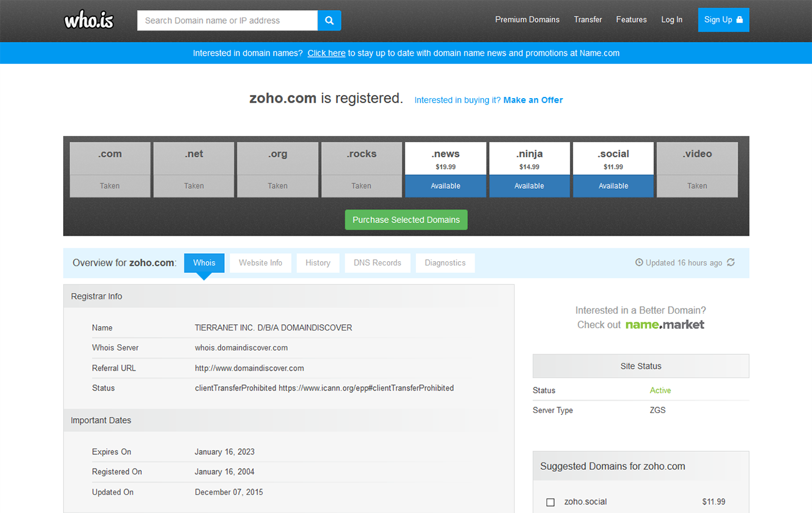Click the name.market logo

[665, 325]
